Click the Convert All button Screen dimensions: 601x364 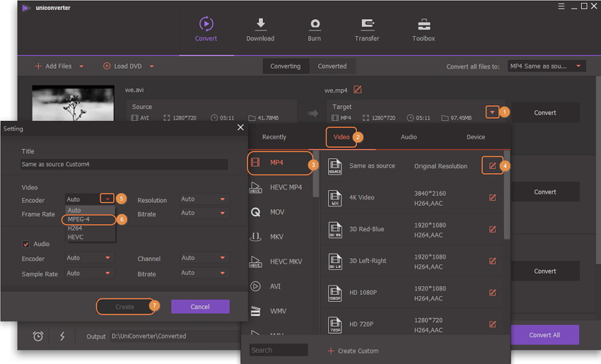pyautogui.click(x=544, y=335)
